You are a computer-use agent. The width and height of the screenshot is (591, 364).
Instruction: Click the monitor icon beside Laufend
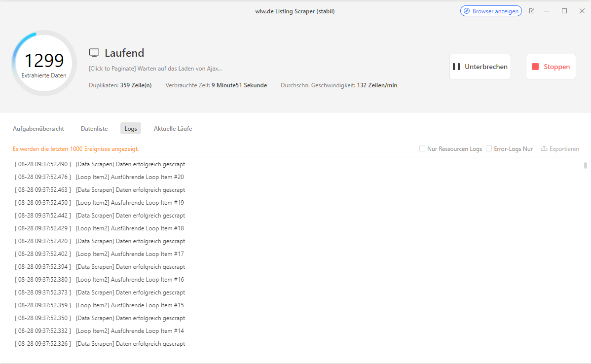point(94,53)
